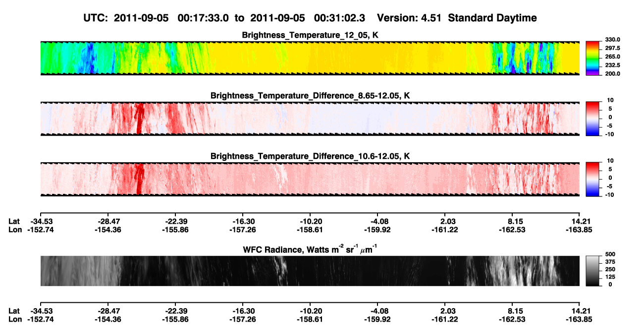Select the end time 00:31:02.3 in header
Image resolution: width=644 pixels, height=330 pixels.
(340, 18)
